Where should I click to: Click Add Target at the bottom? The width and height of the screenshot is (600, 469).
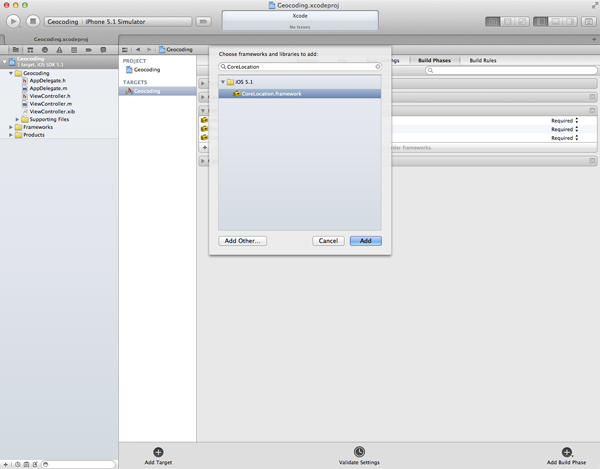click(x=158, y=456)
